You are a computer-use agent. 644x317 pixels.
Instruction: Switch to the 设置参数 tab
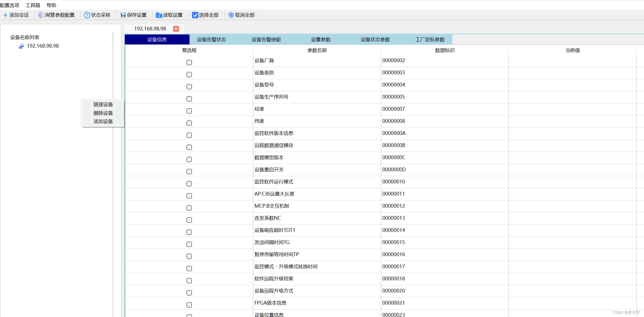point(321,40)
